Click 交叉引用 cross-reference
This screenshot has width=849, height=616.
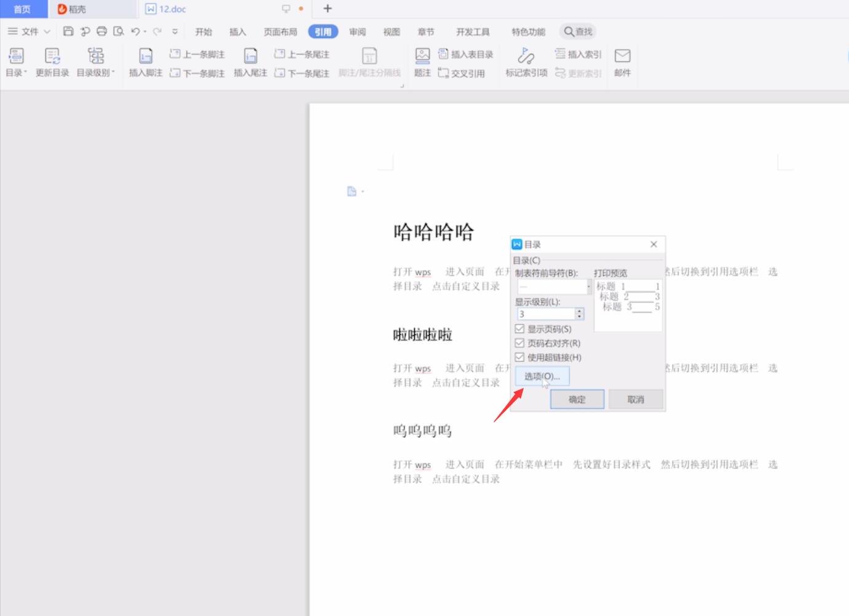(462, 73)
